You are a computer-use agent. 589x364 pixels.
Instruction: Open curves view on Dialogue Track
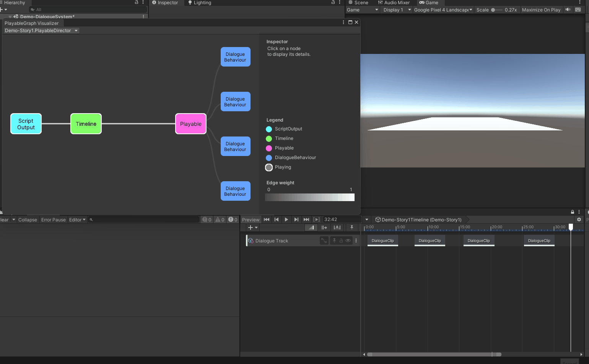(324, 240)
